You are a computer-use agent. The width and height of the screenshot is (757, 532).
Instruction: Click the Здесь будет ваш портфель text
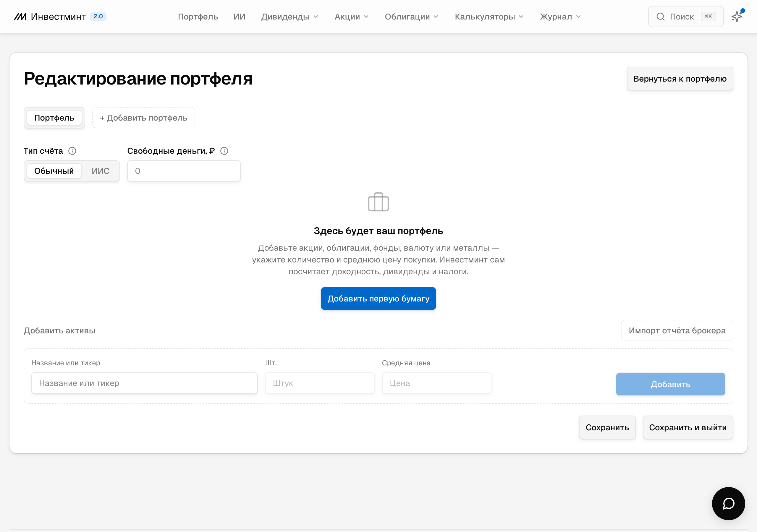click(378, 231)
